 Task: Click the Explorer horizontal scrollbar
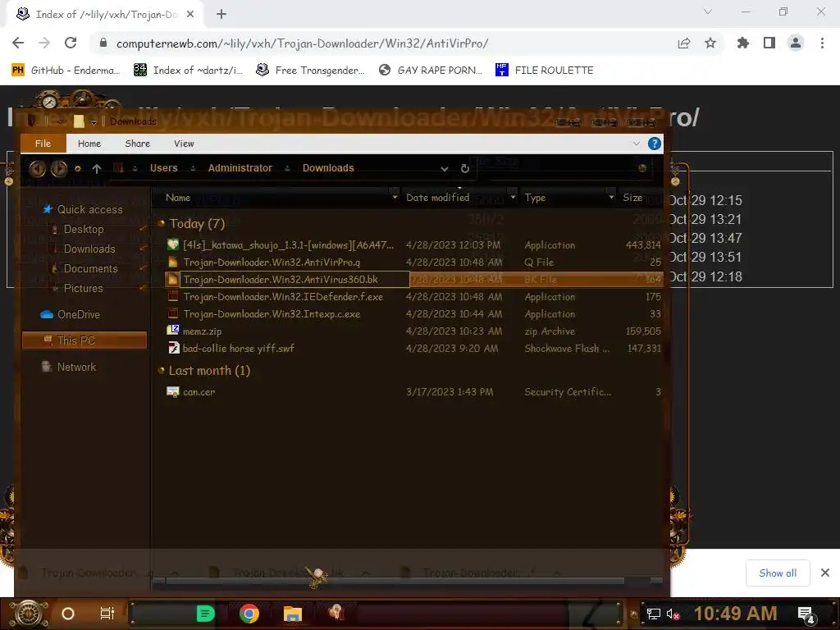pyautogui.click(x=395, y=581)
